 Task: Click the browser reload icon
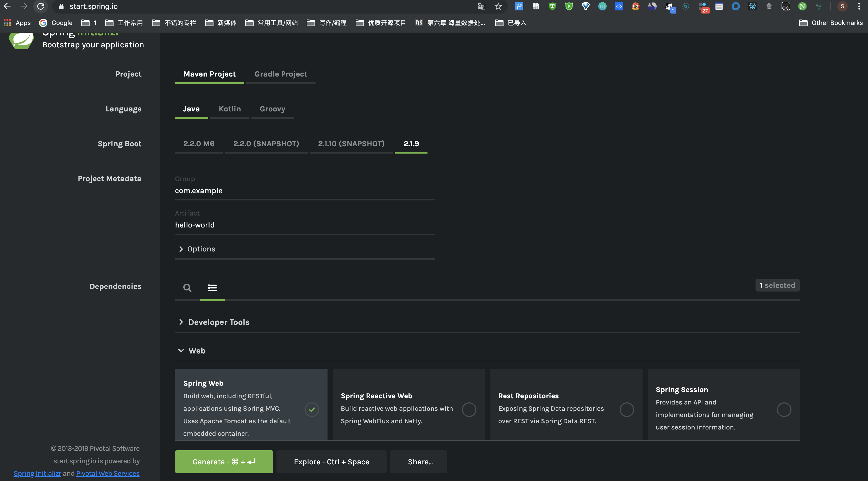41,7
